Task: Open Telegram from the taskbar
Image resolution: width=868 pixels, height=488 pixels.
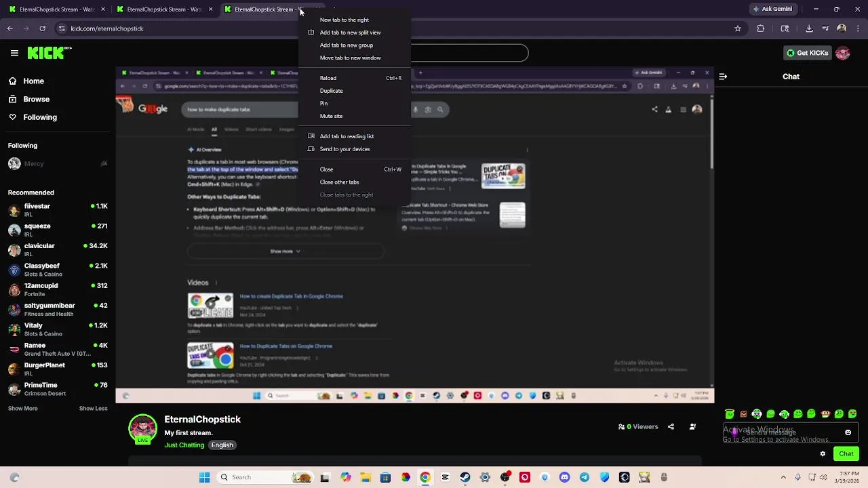Action: 584,477
